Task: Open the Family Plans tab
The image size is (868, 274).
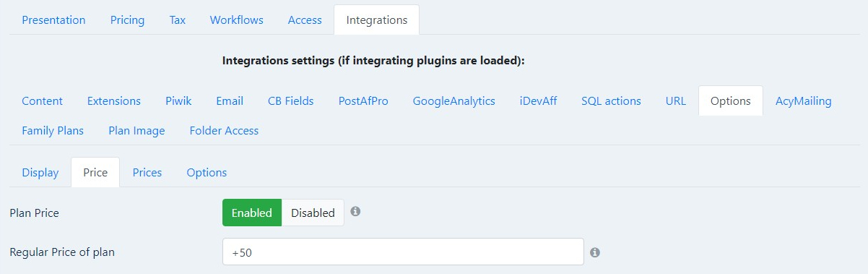Action: [x=53, y=131]
